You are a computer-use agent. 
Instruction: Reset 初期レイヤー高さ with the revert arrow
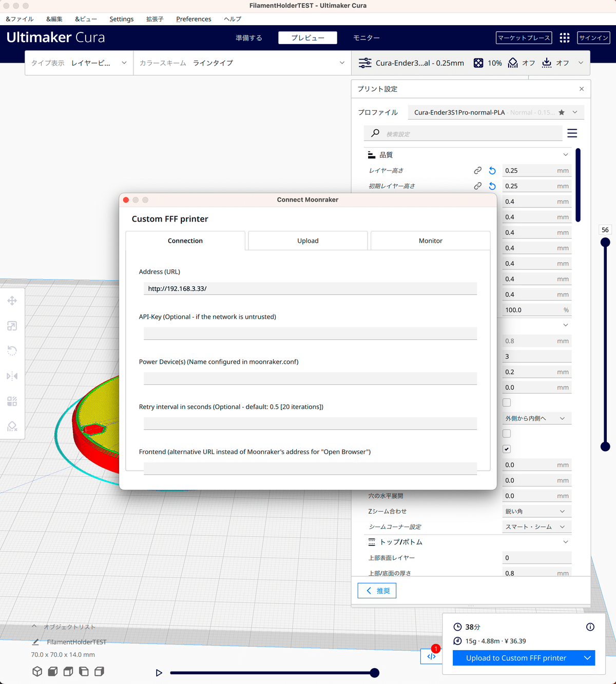(x=492, y=186)
